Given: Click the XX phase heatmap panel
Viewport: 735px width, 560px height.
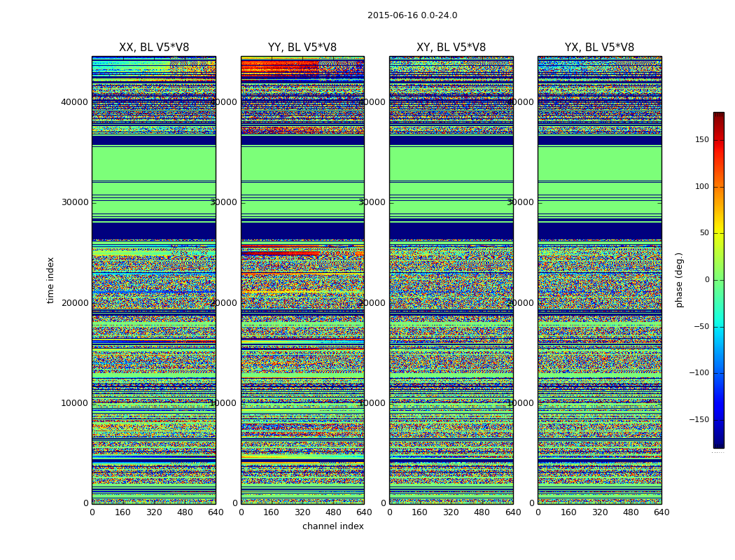Looking at the screenshot, I should coord(154,280).
